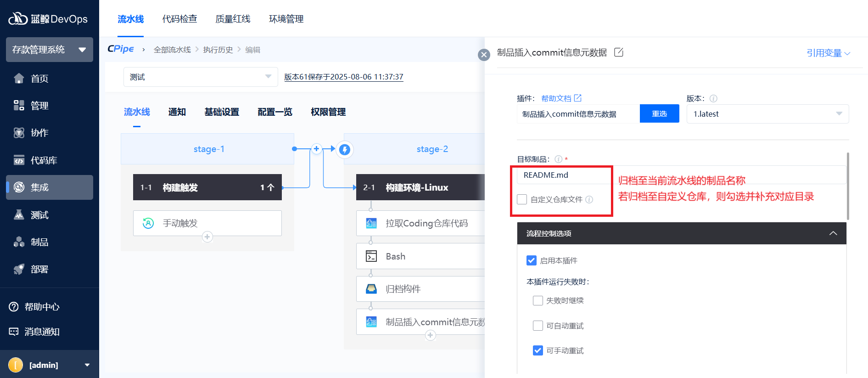Click the edit pencil icon beside plugin title
The image size is (868, 378).
[x=619, y=52]
